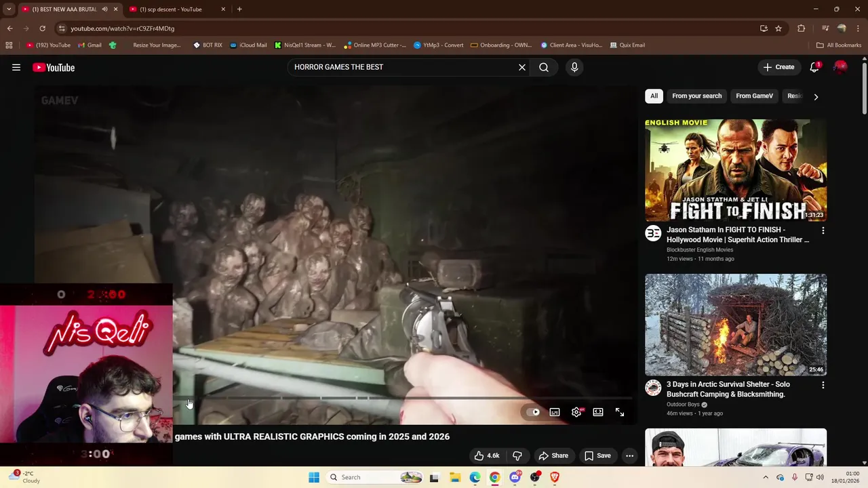This screenshot has width=868, height=488.
Task: Switch to the scp descent YouTube tab
Action: [x=171, y=9]
